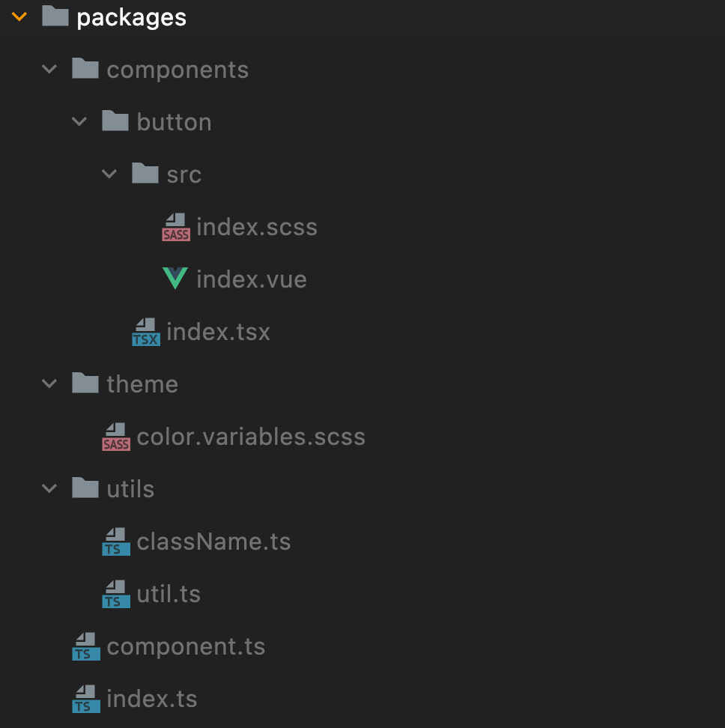This screenshot has height=728, width=725.
Task: Click the TSX icon beside index.tsx
Action: (145, 332)
